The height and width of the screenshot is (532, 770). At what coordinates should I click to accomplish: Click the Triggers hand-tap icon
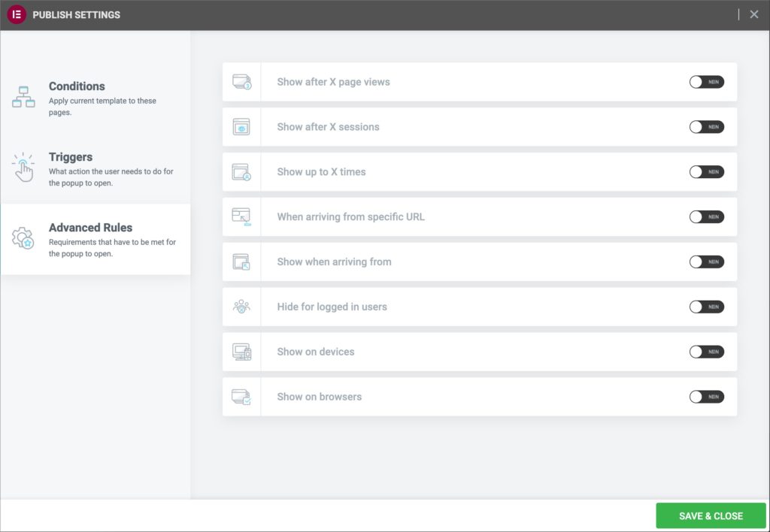tap(23, 168)
